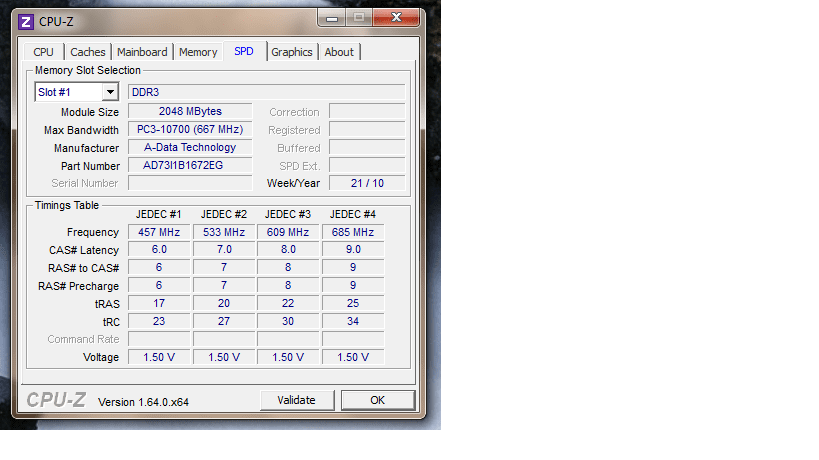Open the Caches tab
Viewport: 819px width, 460px height.
88,52
